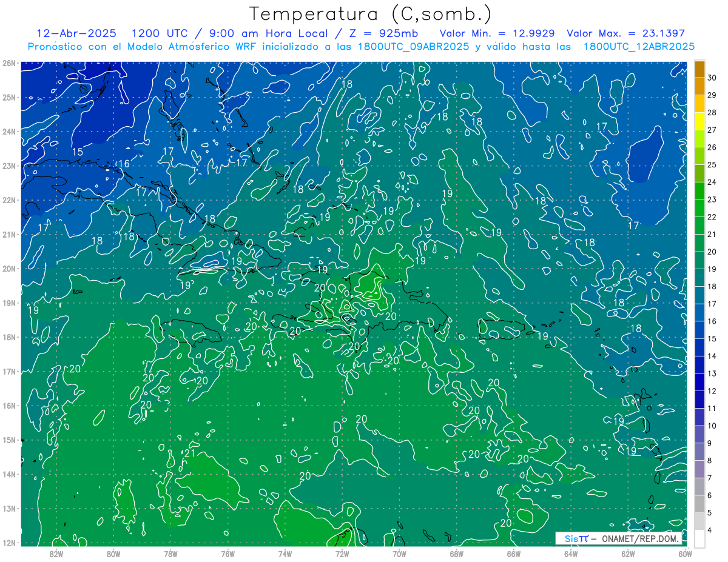
Task: Click the Valor Max. = 23.1397 text
Action: (x=625, y=33)
